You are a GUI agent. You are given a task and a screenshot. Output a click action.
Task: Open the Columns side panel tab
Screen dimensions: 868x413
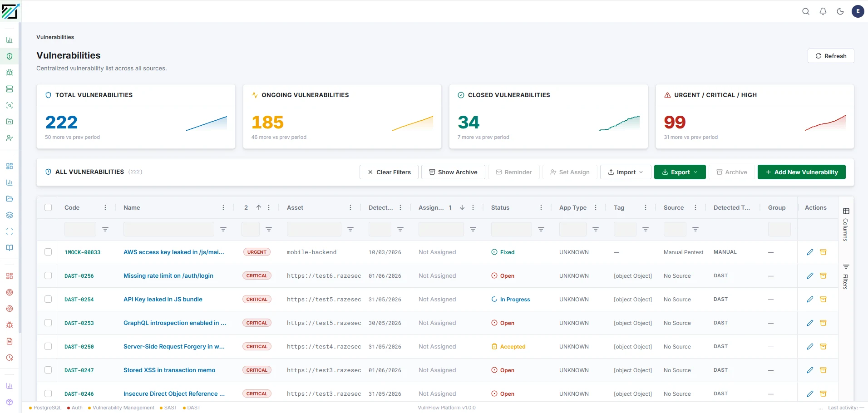(x=846, y=224)
